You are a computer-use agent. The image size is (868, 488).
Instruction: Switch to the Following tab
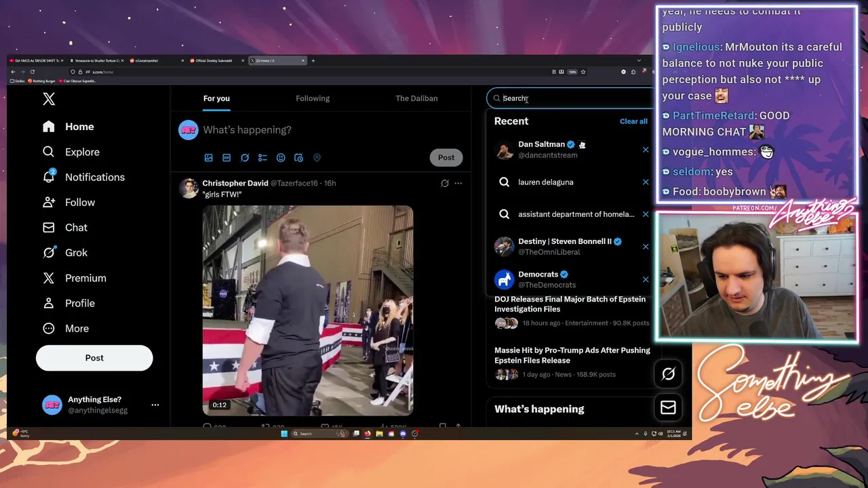313,98
